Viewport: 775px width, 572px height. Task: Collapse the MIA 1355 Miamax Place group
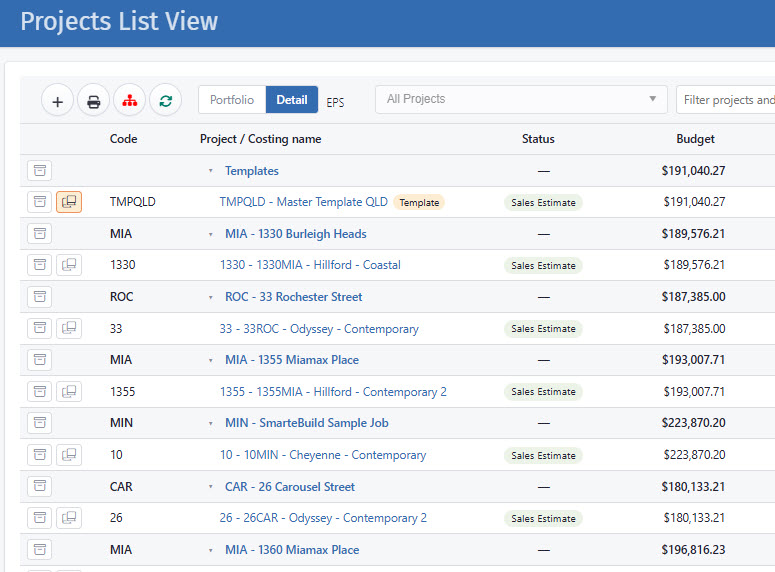tap(211, 360)
